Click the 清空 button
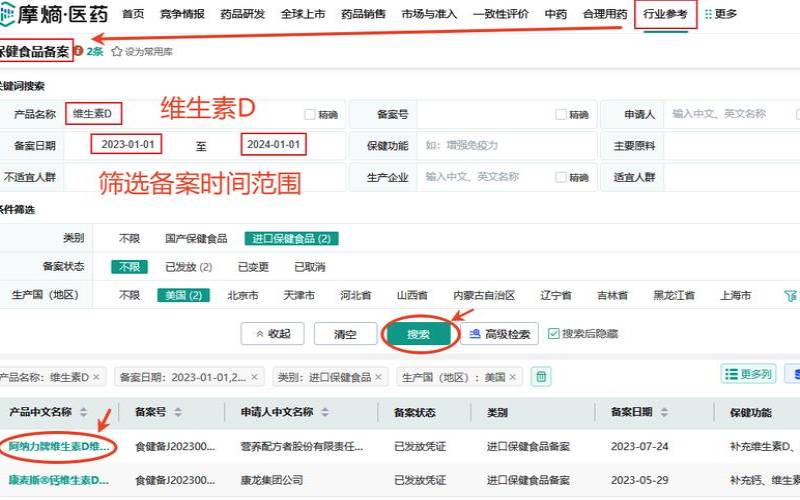Viewport: 800px width, 500px height. click(345, 334)
